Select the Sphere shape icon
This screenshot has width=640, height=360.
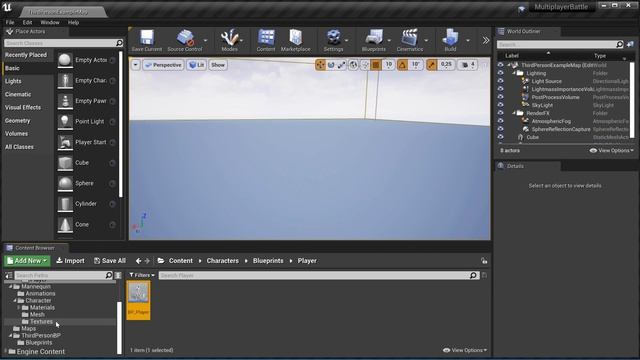point(65,183)
